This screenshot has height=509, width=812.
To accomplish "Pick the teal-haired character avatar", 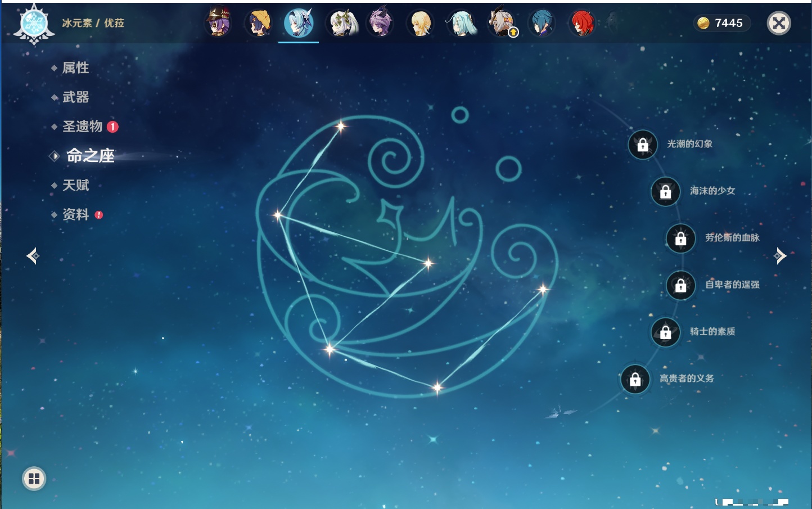I will point(461,22).
